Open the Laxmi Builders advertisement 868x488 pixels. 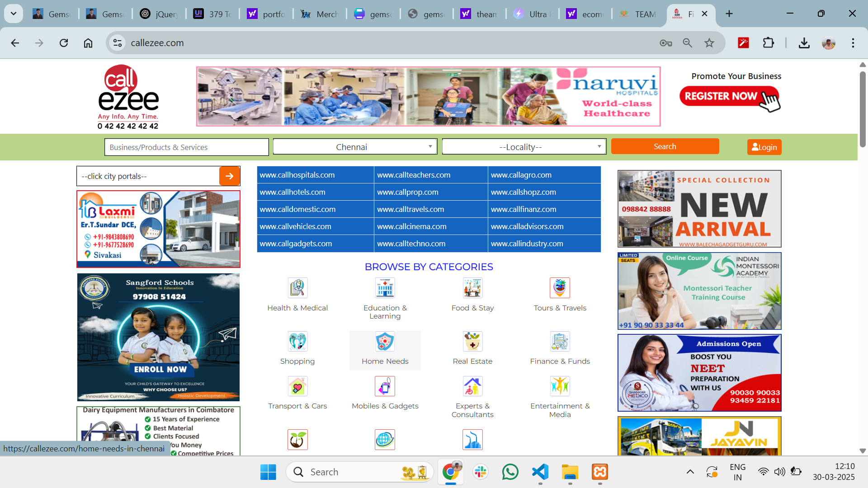[158, 229]
